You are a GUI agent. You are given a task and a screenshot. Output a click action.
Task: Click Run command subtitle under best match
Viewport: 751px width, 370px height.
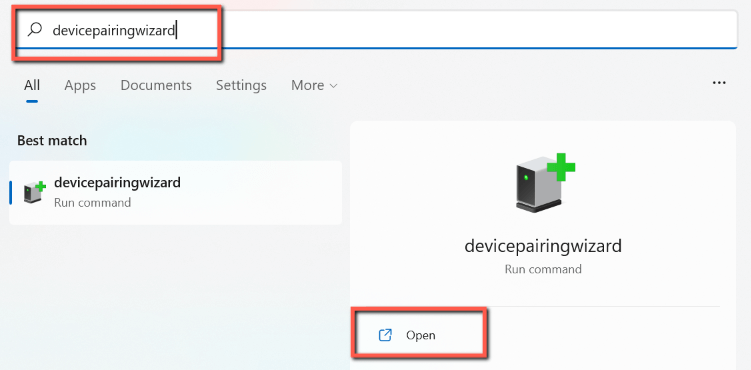tap(92, 202)
